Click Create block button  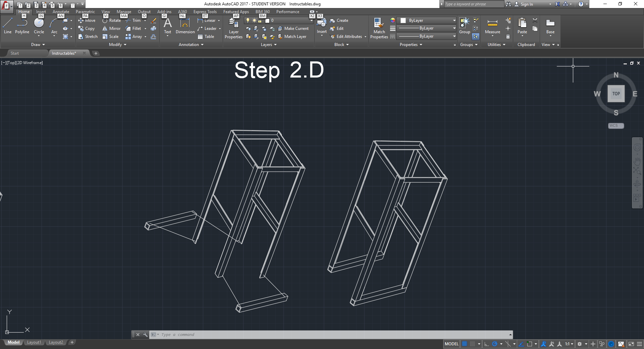[339, 20]
